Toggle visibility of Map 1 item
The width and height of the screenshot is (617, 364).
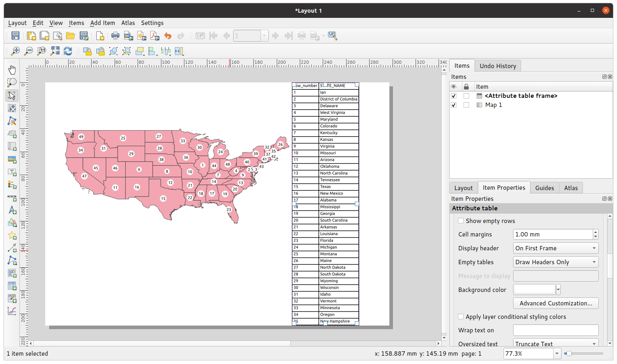(454, 105)
